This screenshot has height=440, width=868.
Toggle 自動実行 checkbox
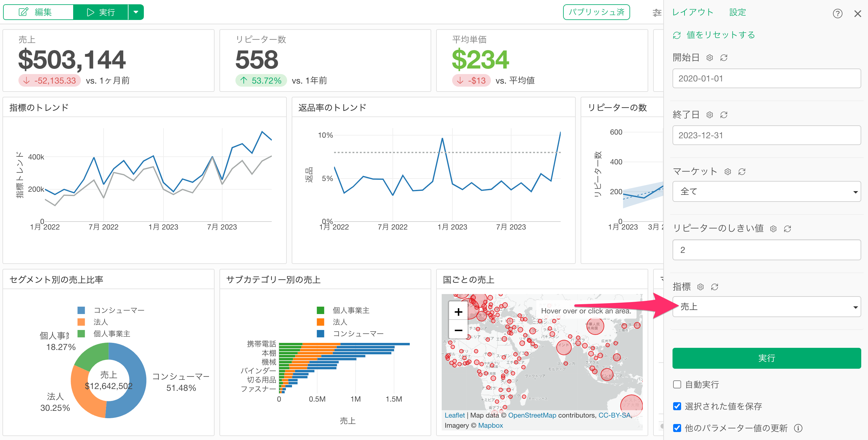[677, 384]
